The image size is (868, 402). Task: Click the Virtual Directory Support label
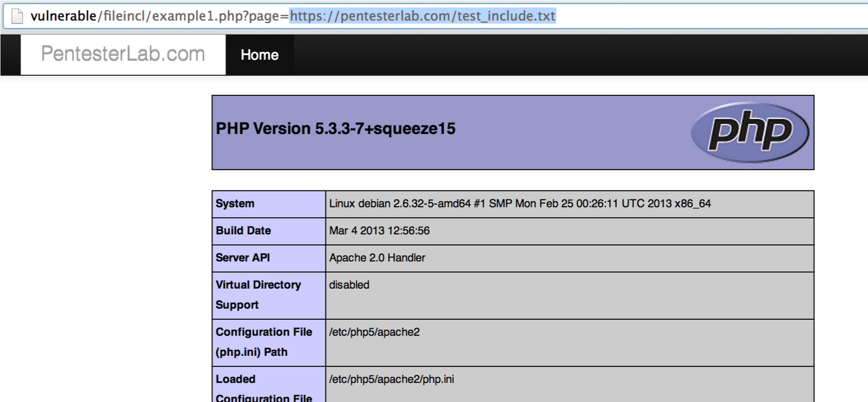click(258, 295)
